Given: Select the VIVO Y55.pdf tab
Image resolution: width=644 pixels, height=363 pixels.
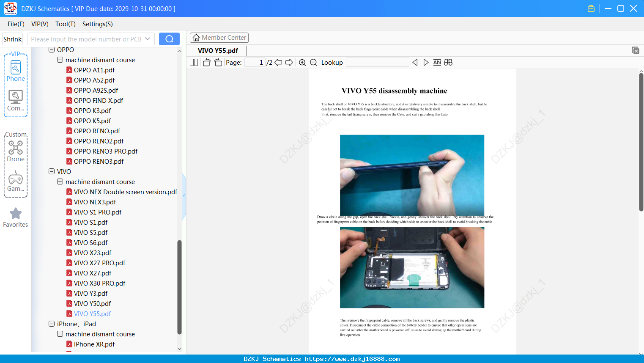Looking at the screenshot, I should [x=218, y=51].
